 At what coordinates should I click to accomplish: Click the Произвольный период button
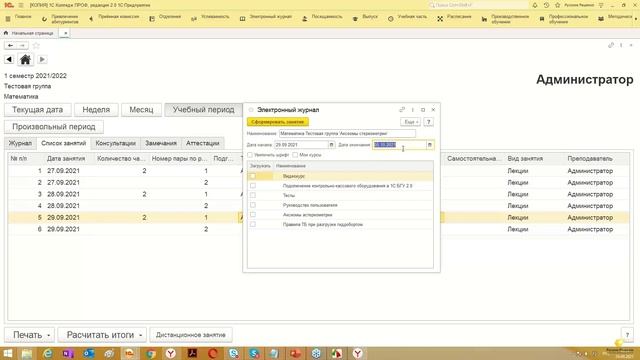click(x=54, y=127)
